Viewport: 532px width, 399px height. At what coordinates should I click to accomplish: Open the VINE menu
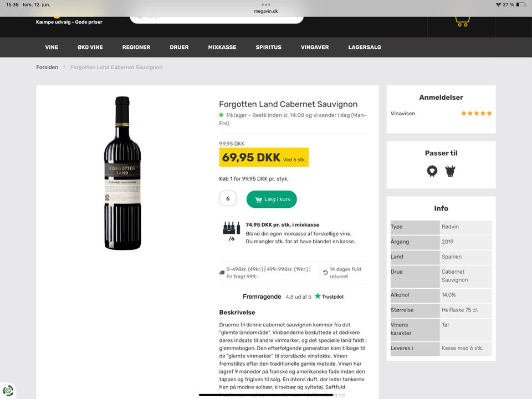52,47
